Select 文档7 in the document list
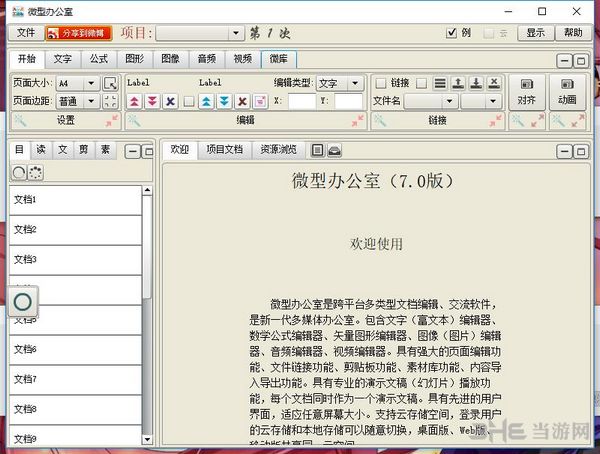 [x=75, y=380]
